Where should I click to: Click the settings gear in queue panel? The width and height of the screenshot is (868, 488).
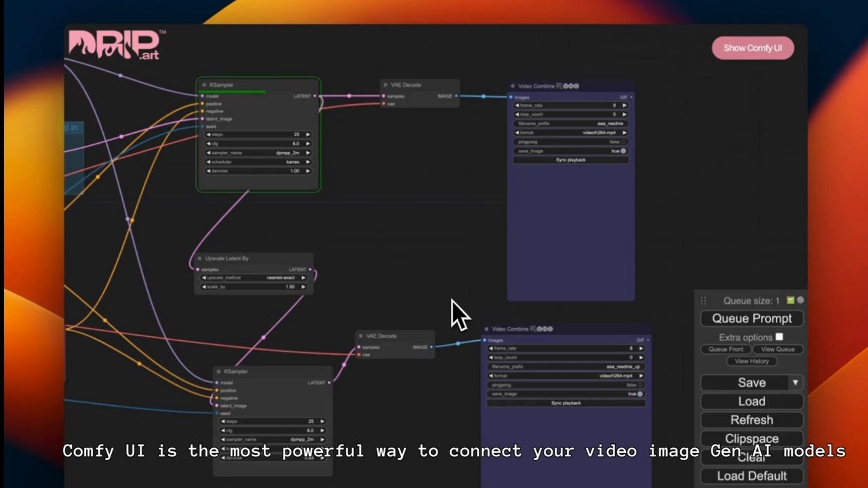(801, 300)
